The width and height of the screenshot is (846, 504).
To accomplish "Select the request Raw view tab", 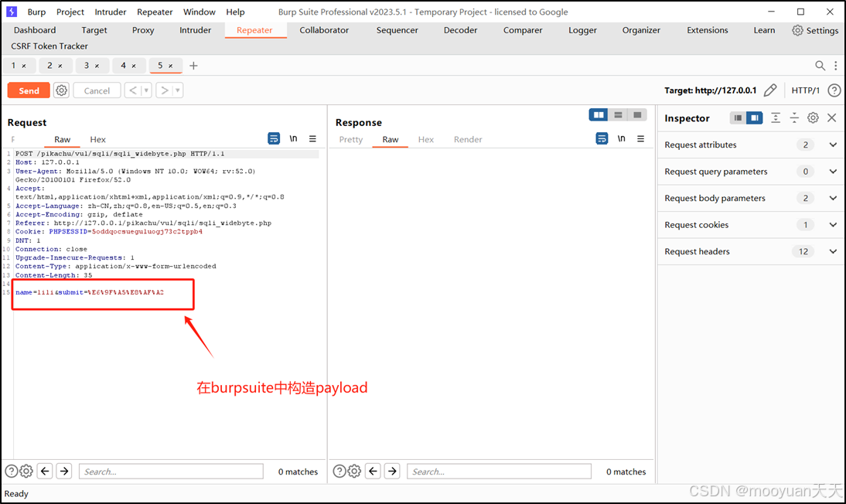I will click(62, 139).
